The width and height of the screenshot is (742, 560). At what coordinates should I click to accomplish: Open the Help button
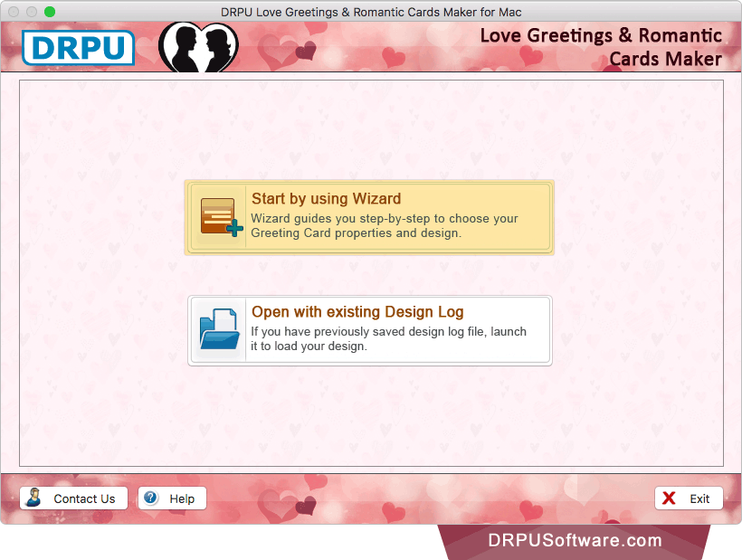(x=172, y=498)
